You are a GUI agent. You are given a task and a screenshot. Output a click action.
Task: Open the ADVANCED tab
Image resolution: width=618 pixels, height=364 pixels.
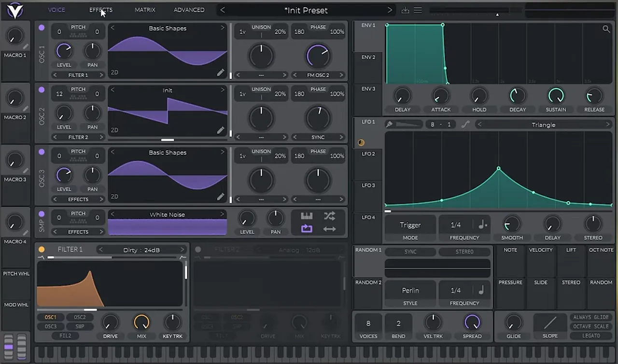(x=189, y=10)
